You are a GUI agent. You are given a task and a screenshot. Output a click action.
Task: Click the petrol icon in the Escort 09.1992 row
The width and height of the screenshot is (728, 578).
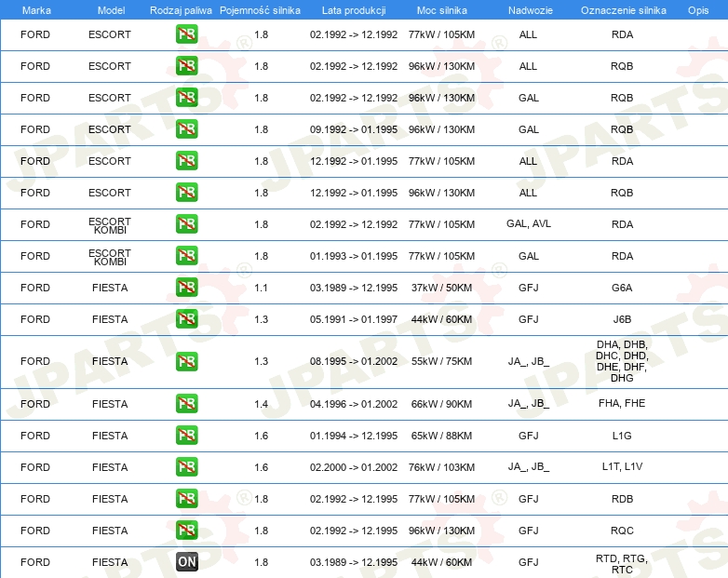[x=186, y=129]
